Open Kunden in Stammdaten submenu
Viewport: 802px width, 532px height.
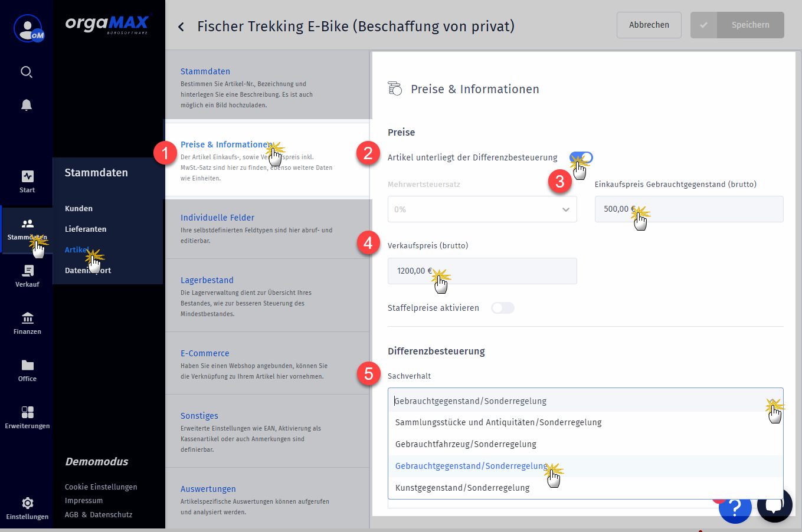78,208
